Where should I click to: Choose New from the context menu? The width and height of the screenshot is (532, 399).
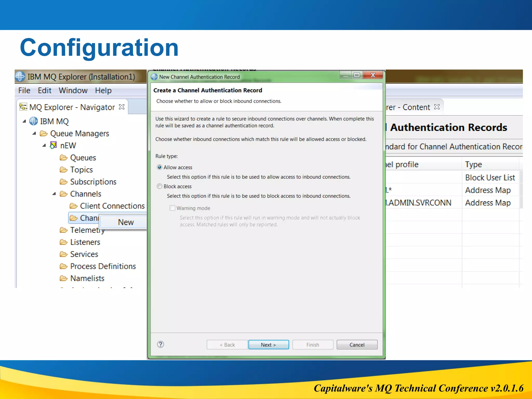tap(126, 222)
